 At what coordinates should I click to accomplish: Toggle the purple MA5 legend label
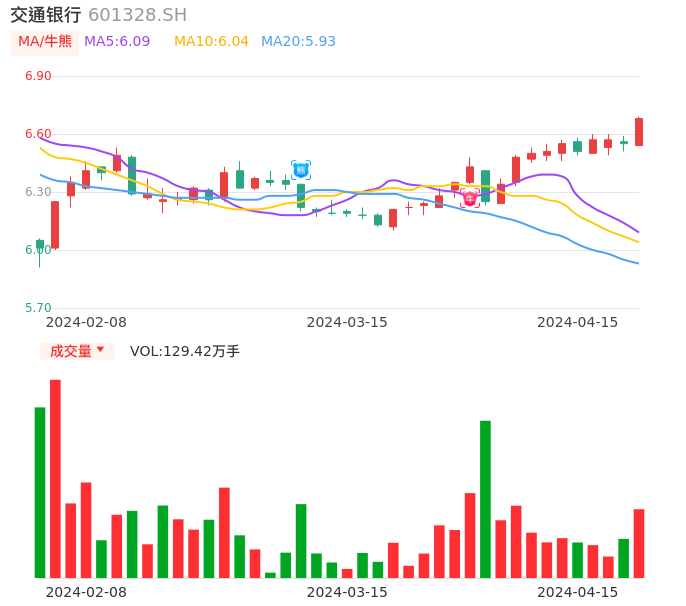(117, 42)
